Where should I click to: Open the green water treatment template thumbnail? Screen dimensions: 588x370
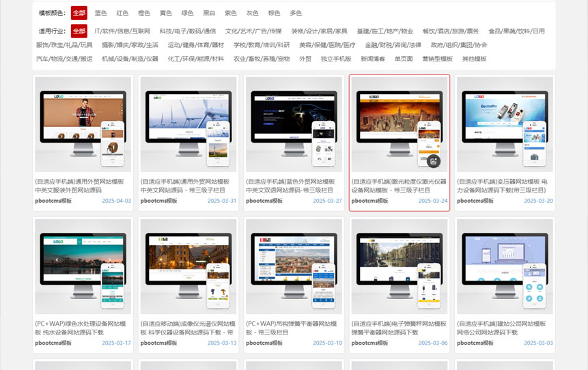click(x=83, y=266)
